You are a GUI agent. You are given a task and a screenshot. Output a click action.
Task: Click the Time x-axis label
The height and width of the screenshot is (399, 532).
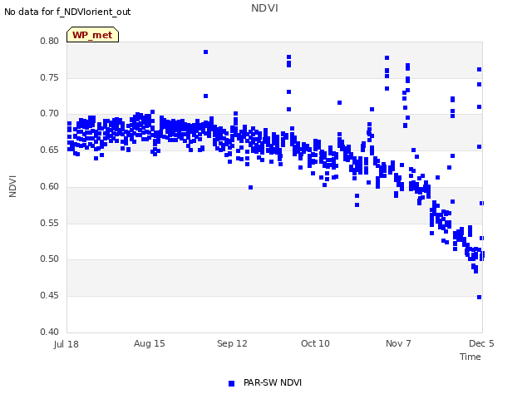coord(470,357)
